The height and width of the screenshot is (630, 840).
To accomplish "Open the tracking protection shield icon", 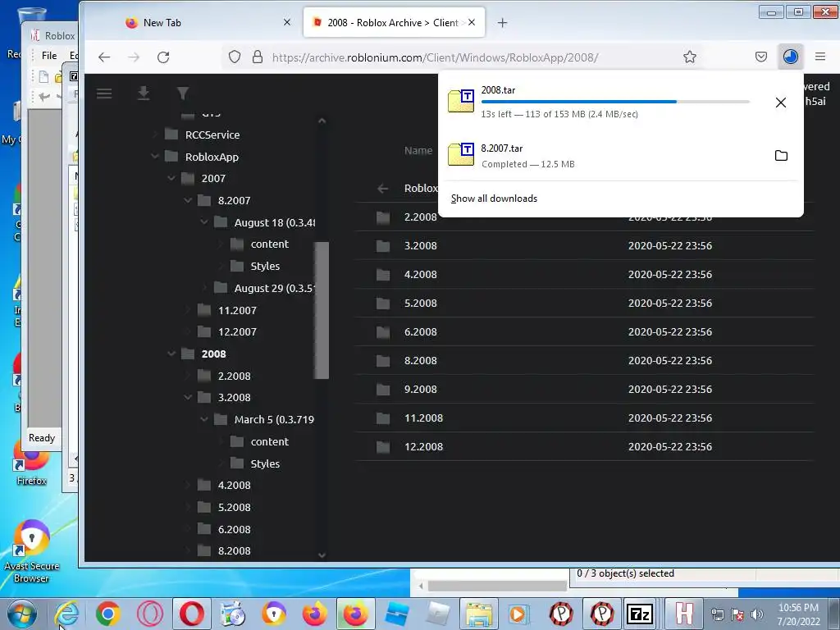I will point(235,57).
